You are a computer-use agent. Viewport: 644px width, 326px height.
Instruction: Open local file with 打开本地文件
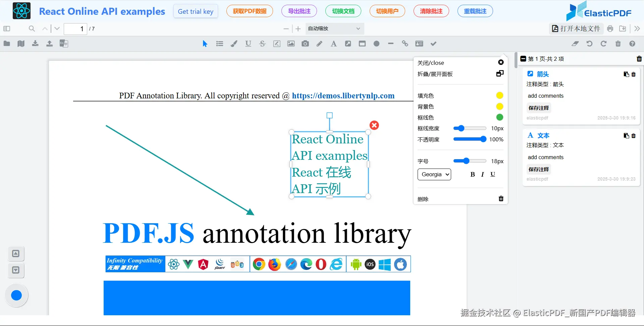click(576, 29)
